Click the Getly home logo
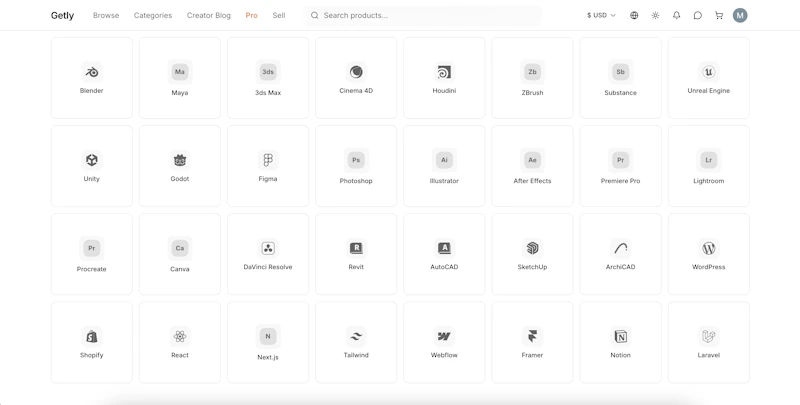 coord(62,15)
